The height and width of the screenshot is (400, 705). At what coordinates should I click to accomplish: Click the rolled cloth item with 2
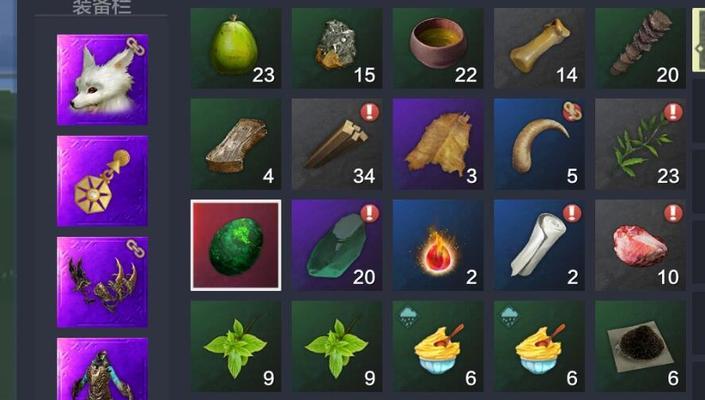[x=540, y=245]
